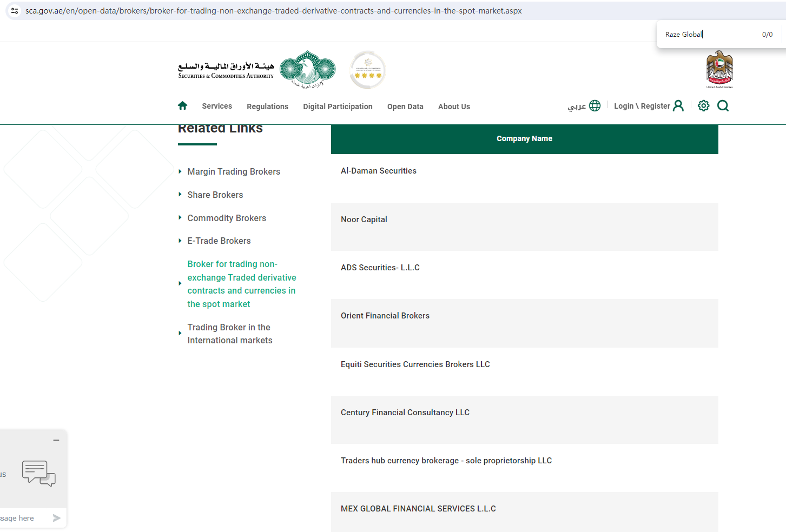The width and height of the screenshot is (786, 532).
Task: Minimize the chat widget
Action: tap(56, 440)
